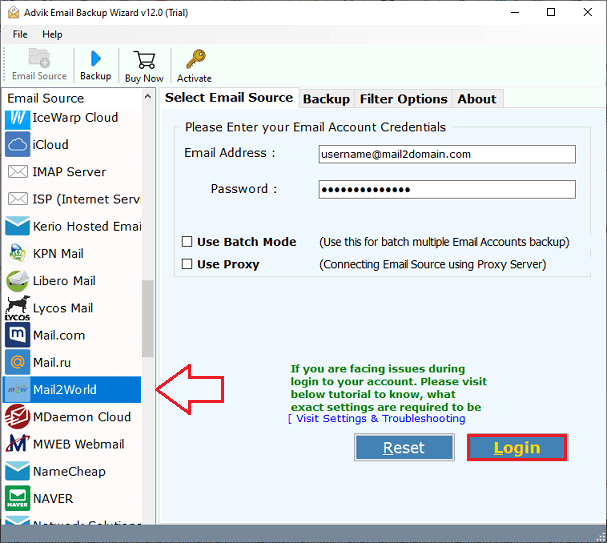
Task: Select the iCloud cloud icon
Action: tap(17, 144)
